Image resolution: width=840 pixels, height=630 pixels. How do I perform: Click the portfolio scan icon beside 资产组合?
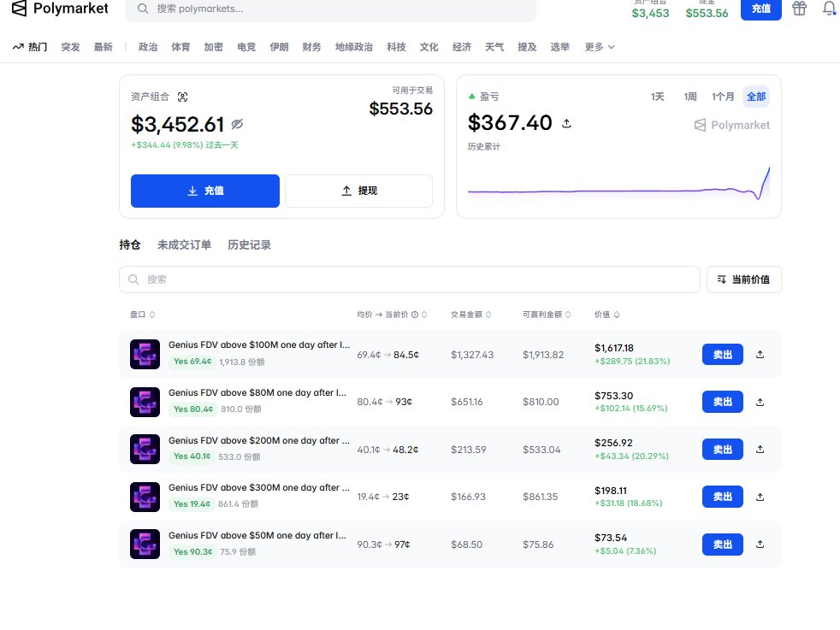[x=183, y=97]
